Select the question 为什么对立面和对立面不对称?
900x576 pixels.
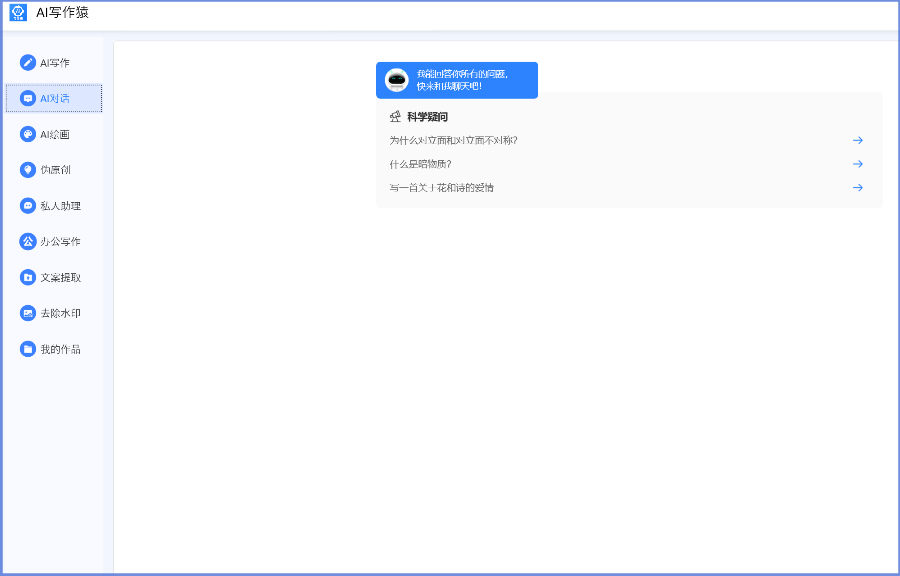(x=453, y=140)
